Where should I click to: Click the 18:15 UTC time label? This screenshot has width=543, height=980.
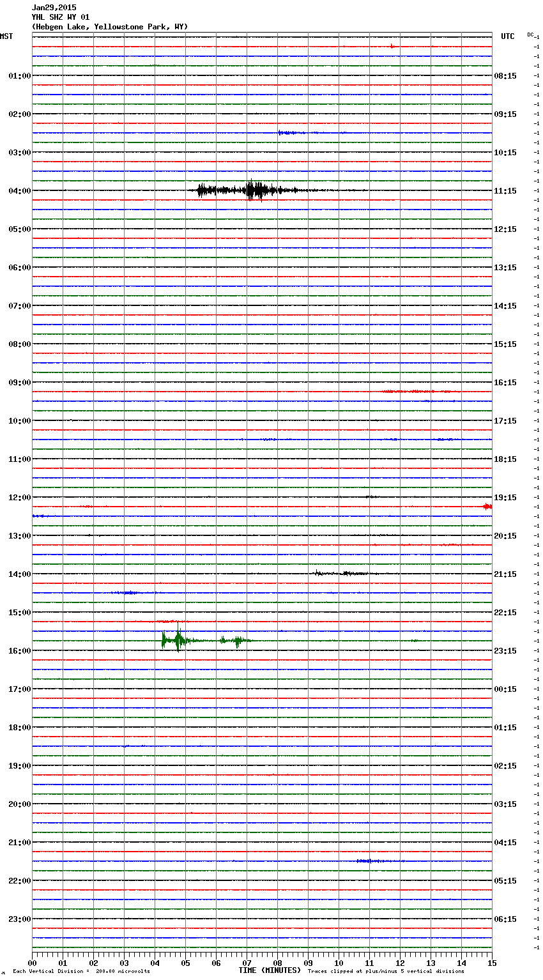[x=505, y=459]
